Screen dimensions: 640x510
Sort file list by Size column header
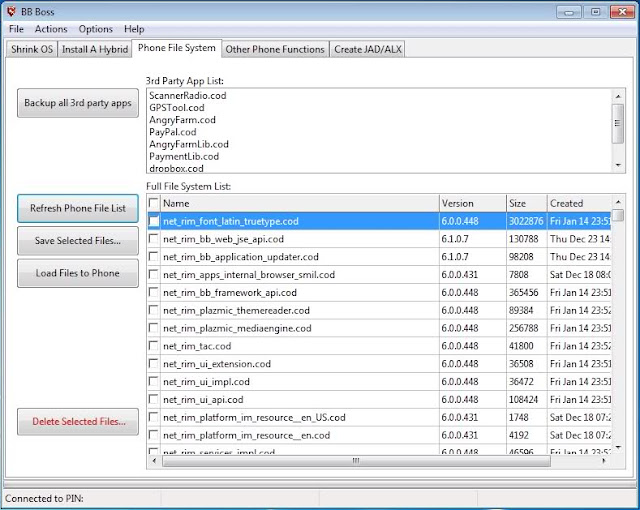coord(527,203)
